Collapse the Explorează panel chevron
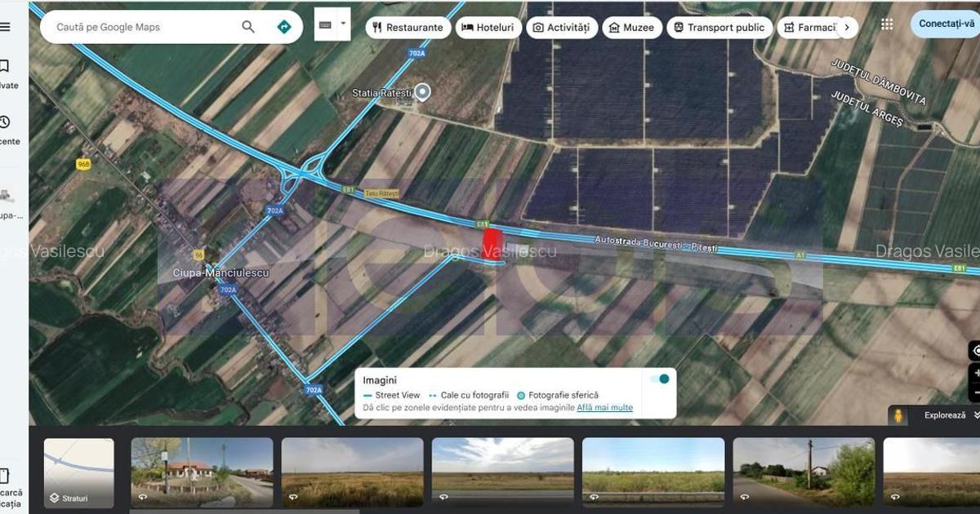This screenshot has width=980, height=514. click(975, 414)
